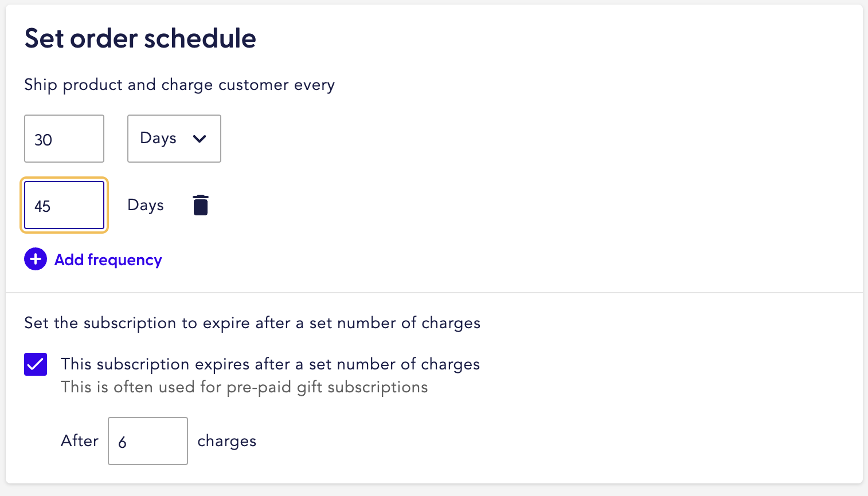Click the Add frequency link
The height and width of the screenshot is (496, 868).
pos(108,259)
